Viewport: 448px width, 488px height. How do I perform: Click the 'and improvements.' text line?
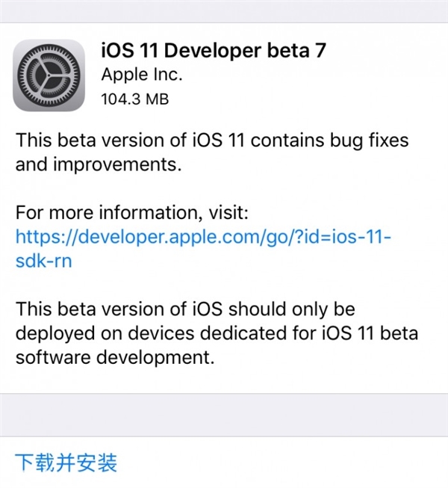coord(99,164)
